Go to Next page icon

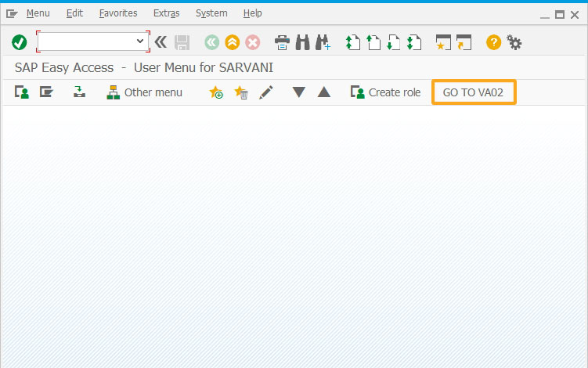pyautogui.click(x=393, y=42)
